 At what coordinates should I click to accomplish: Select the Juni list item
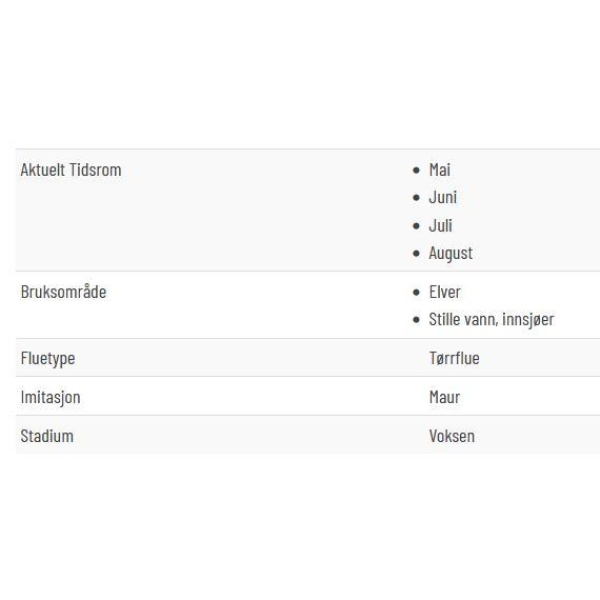pyautogui.click(x=443, y=198)
